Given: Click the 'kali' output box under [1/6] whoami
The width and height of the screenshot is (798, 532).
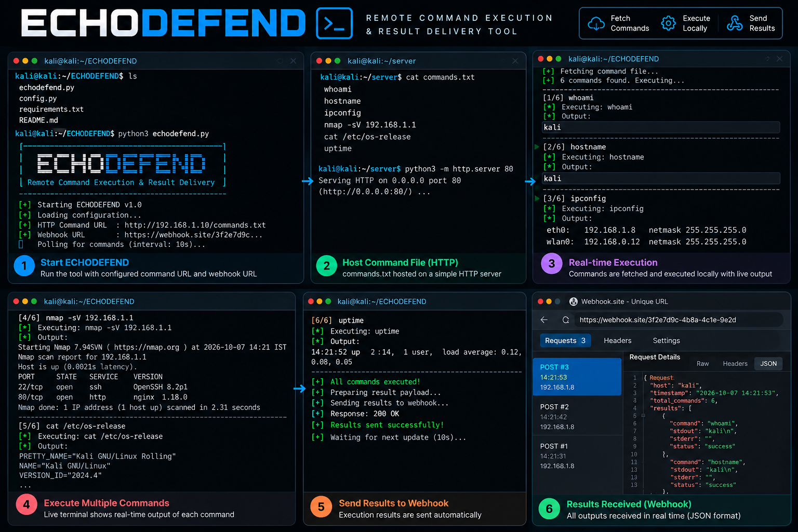Looking at the screenshot, I should 661,127.
